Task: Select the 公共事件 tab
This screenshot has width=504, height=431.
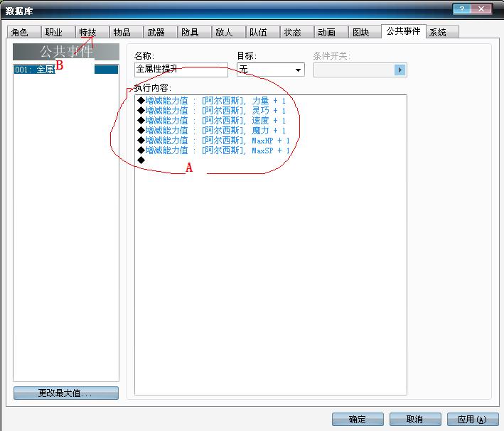Action: (404, 31)
